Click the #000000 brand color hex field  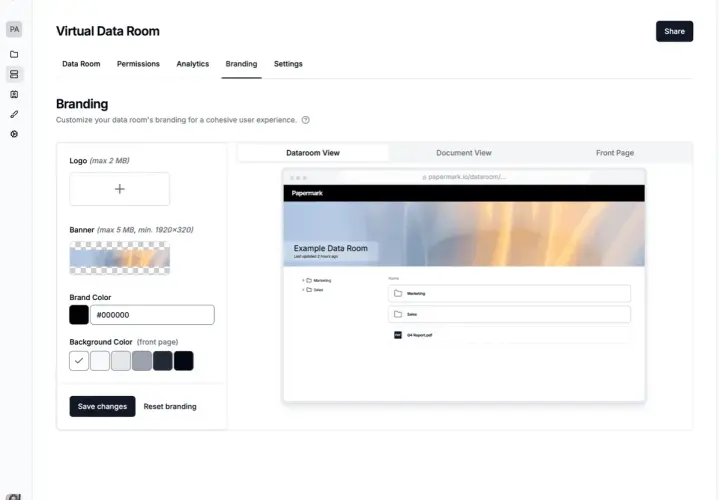coord(152,315)
